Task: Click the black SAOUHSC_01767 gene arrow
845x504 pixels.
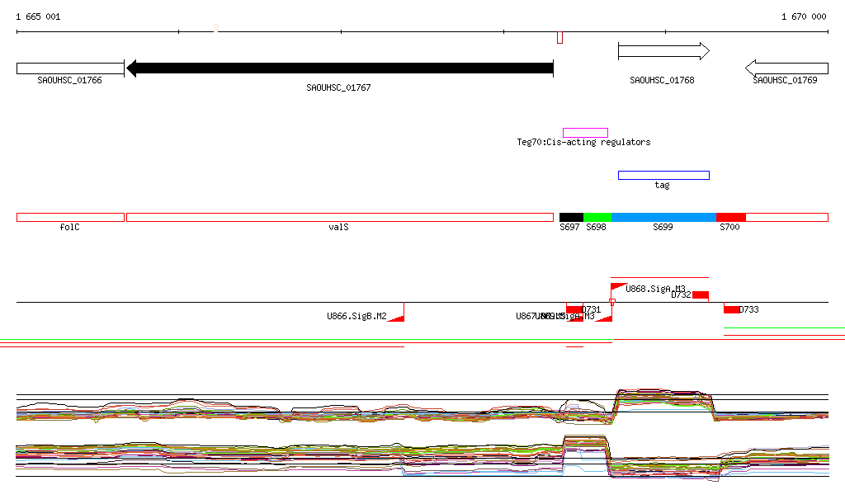Action: click(x=339, y=68)
